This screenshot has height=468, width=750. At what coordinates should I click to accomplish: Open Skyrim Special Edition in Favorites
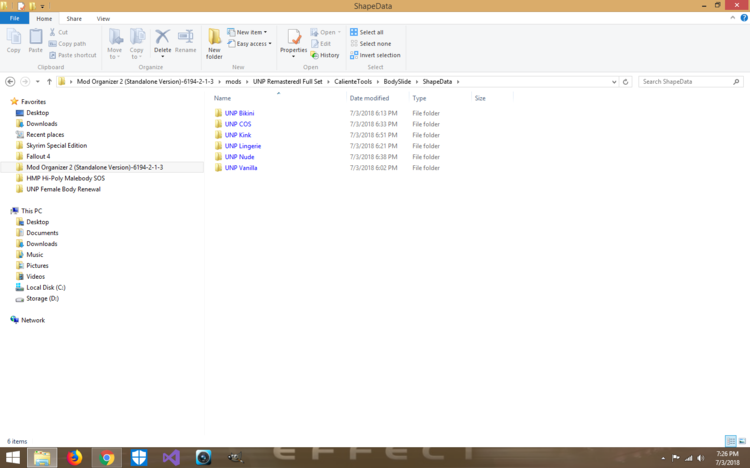[56, 145]
